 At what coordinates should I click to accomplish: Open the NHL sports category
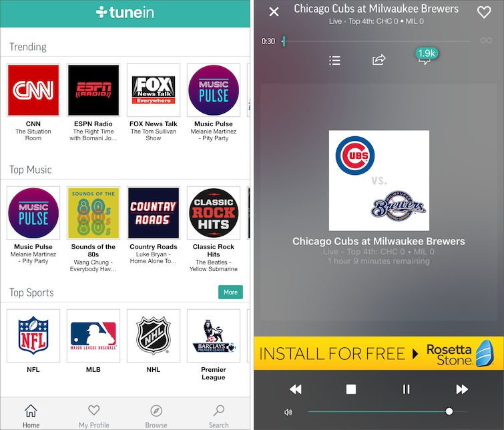tap(154, 335)
